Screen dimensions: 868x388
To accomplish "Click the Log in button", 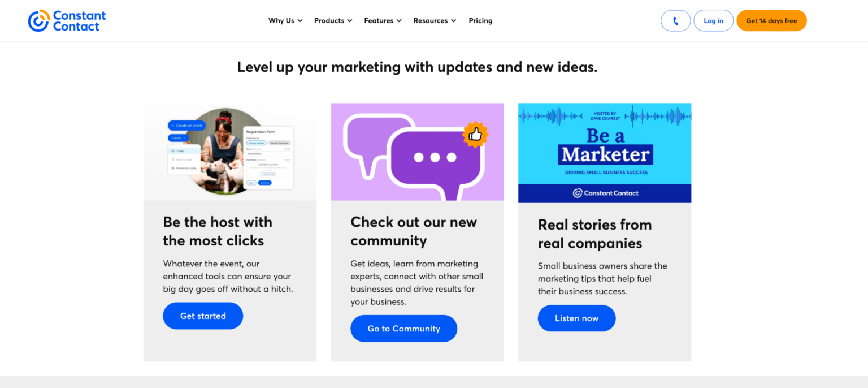I will [x=713, y=20].
